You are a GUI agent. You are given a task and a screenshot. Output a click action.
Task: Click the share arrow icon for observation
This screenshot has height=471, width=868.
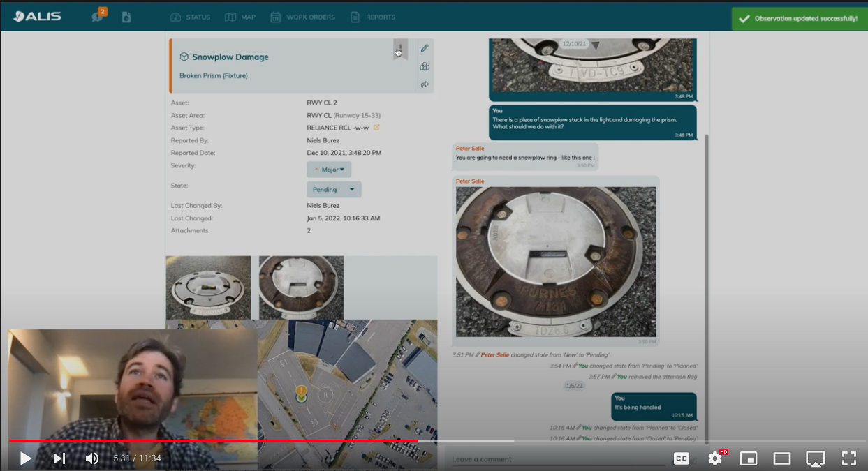(424, 84)
